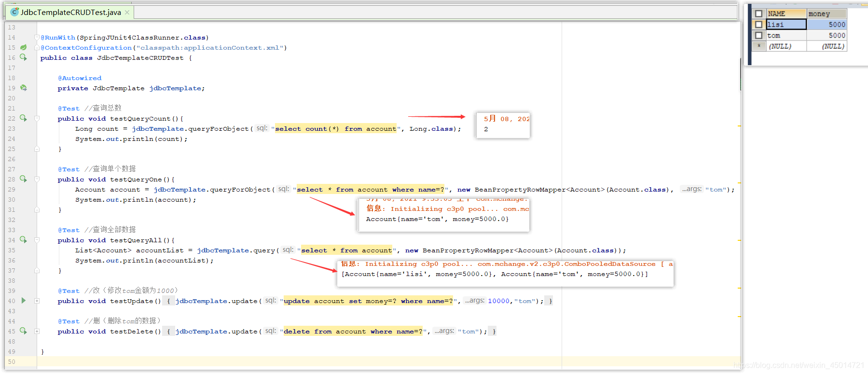Click the "delete from account where name=?" string
The width and height of the screenshot is (868, 374).
(353, 332)
